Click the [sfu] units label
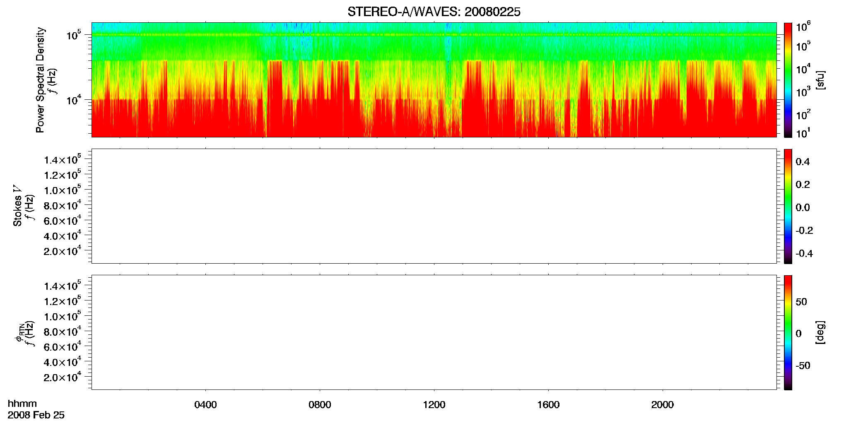This screenshot has height=447, width=868. (x=820, y=80)
